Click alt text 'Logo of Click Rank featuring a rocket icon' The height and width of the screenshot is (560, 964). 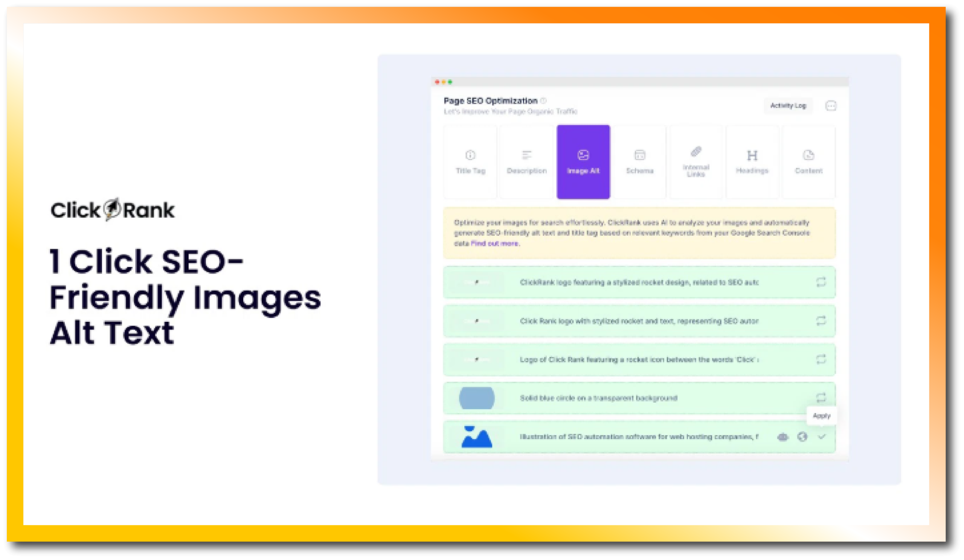coord(639,359)
